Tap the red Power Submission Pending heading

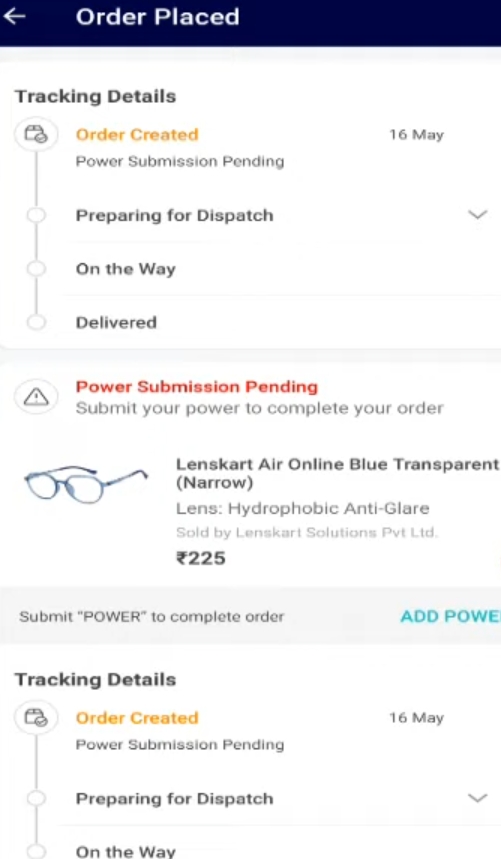[x=197, y=387]
